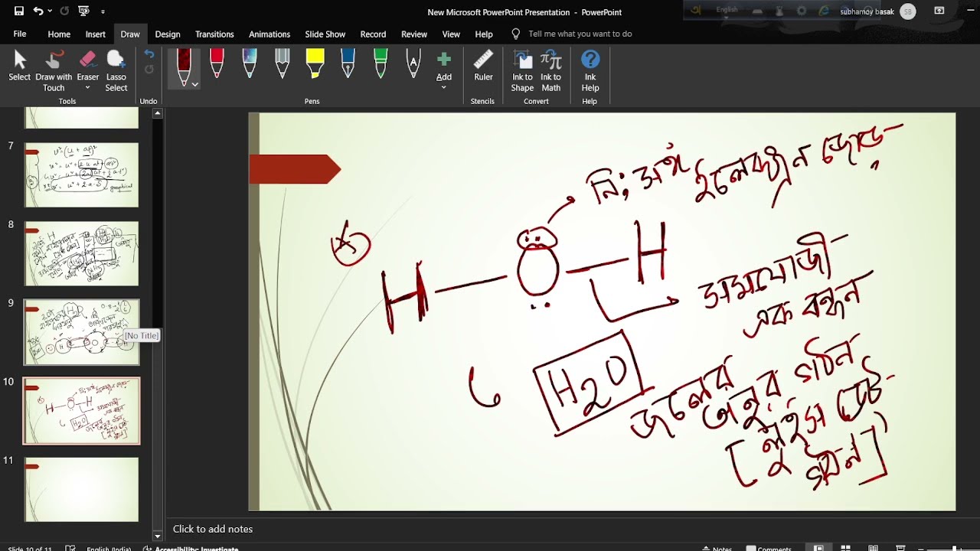
Task: Select slide 7 thumbnail
Action: point(82,175)
